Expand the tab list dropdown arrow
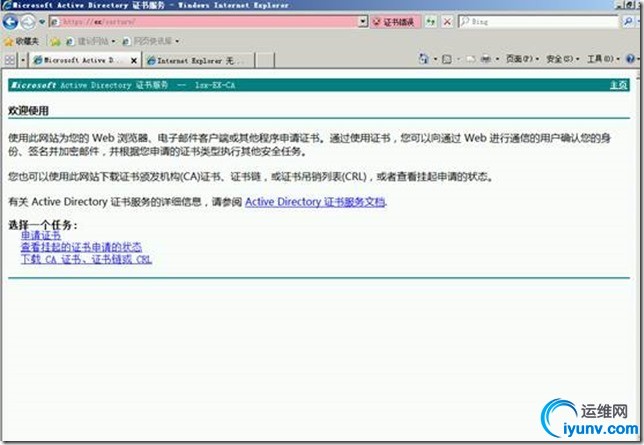 (23, 60)
